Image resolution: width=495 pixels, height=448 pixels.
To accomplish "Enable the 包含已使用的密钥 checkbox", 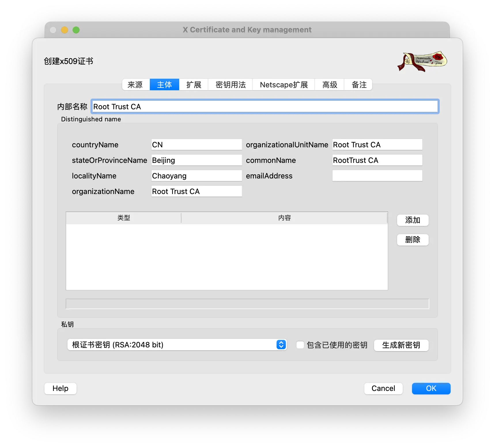I will pyautogui.click(x=300, y=345).
